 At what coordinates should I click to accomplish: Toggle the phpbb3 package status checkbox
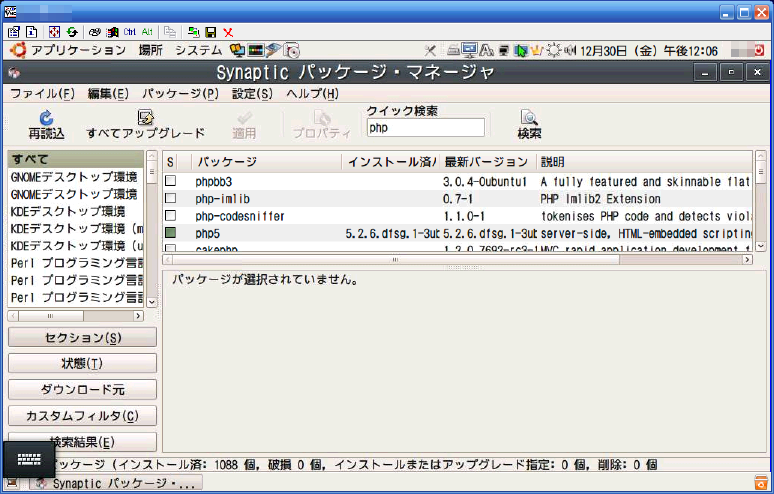171,181
